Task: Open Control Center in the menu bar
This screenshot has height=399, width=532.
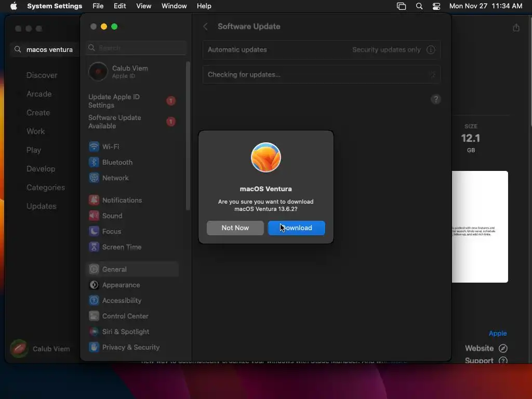Action: click(x=436, y=6)
